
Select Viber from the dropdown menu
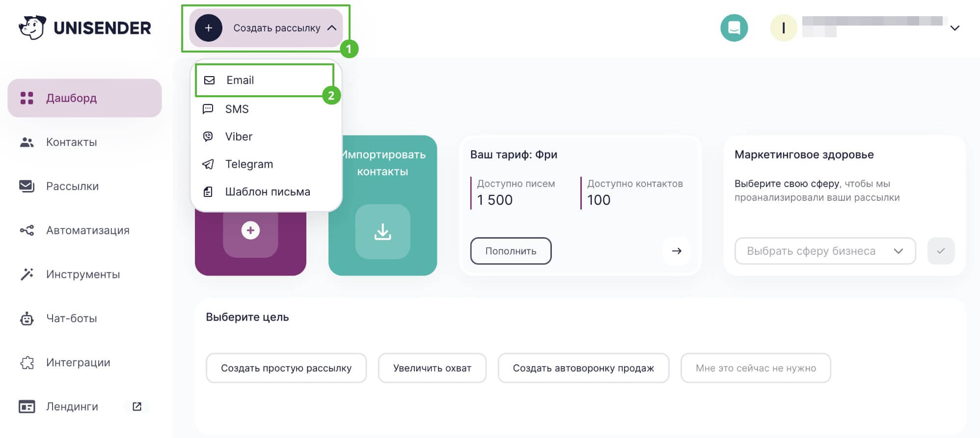coord(266,137)
